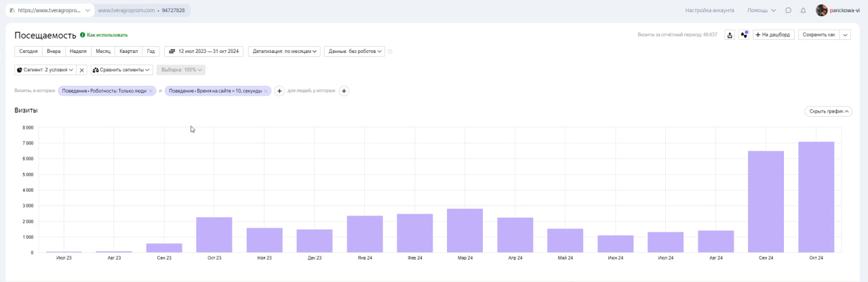Switch to the 'Квартал' period tab

pos(128,51)
